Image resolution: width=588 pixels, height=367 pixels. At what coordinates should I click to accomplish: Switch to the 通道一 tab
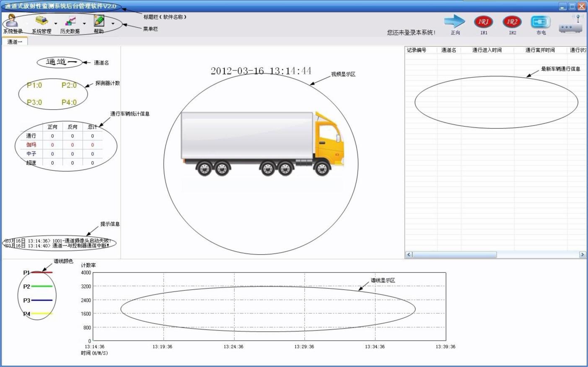click(15, 41)
